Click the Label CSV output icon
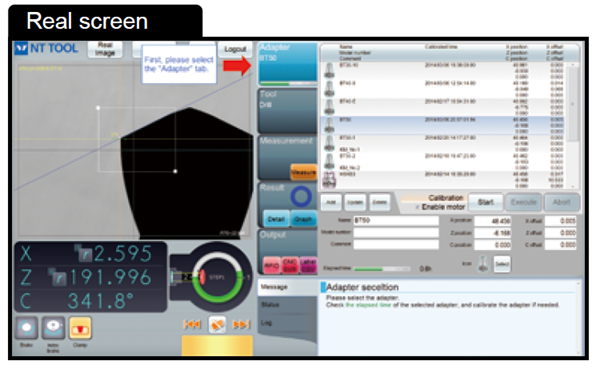Viewport: 596px width, 369px height. click(308, 265)
